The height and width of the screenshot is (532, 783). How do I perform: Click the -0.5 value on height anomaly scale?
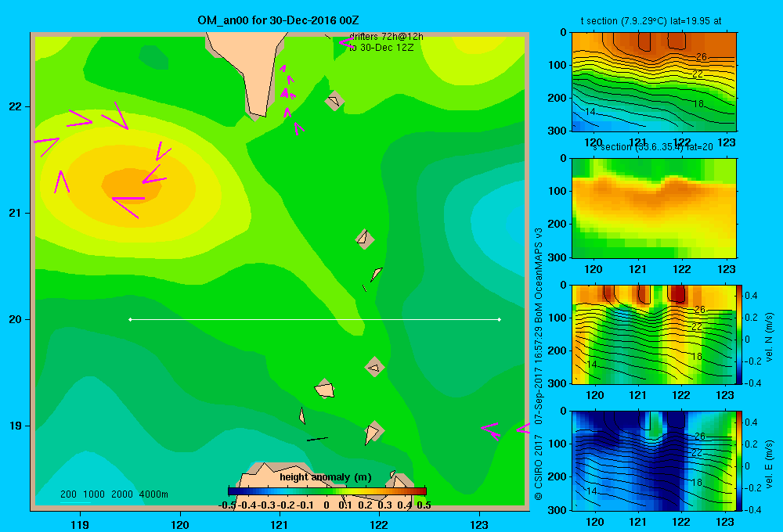(227, 505)
